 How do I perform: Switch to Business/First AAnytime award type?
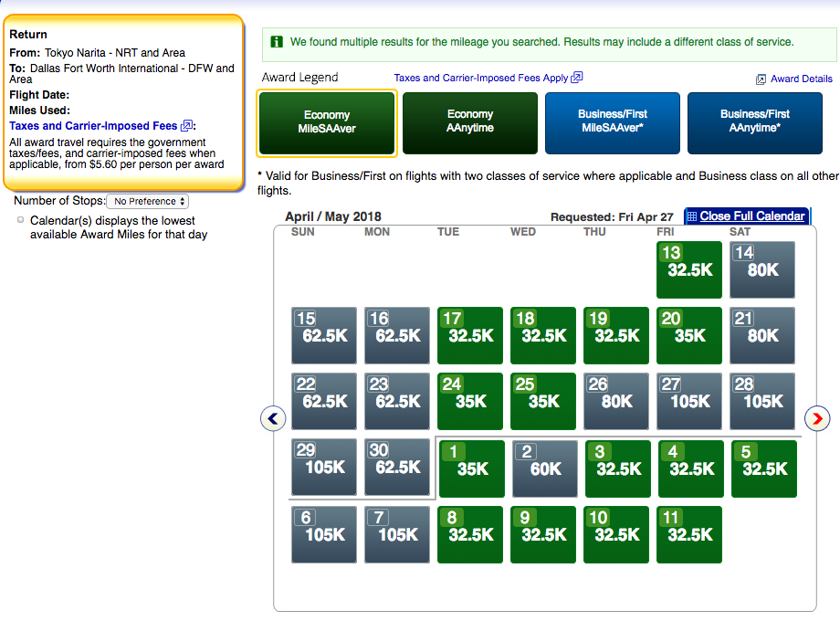coord(755,122)
